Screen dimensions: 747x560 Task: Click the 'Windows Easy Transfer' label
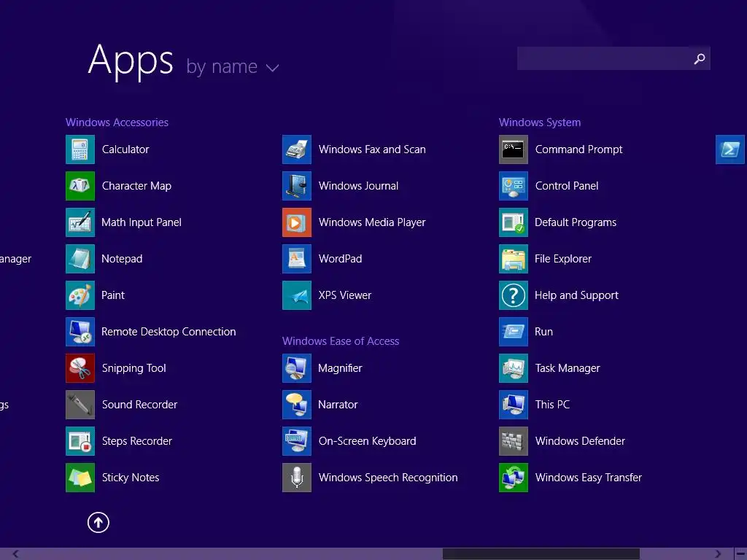coord(589,478)
